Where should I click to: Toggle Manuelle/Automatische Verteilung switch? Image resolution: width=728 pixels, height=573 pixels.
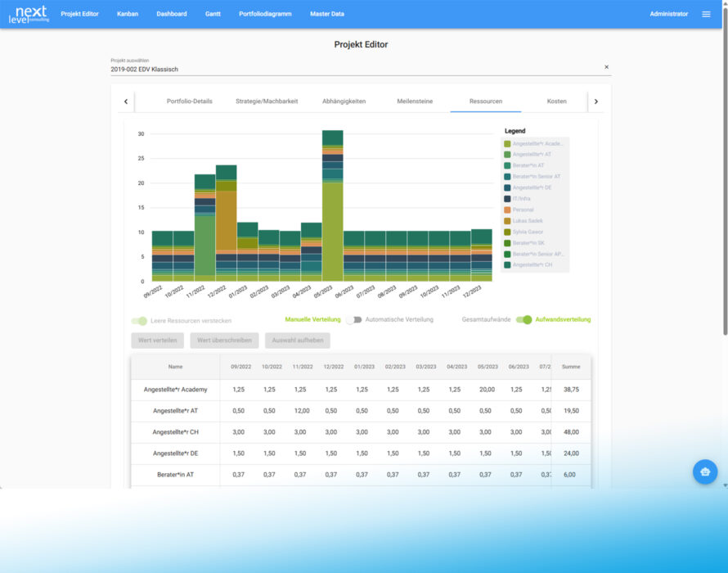coord(354,320)
